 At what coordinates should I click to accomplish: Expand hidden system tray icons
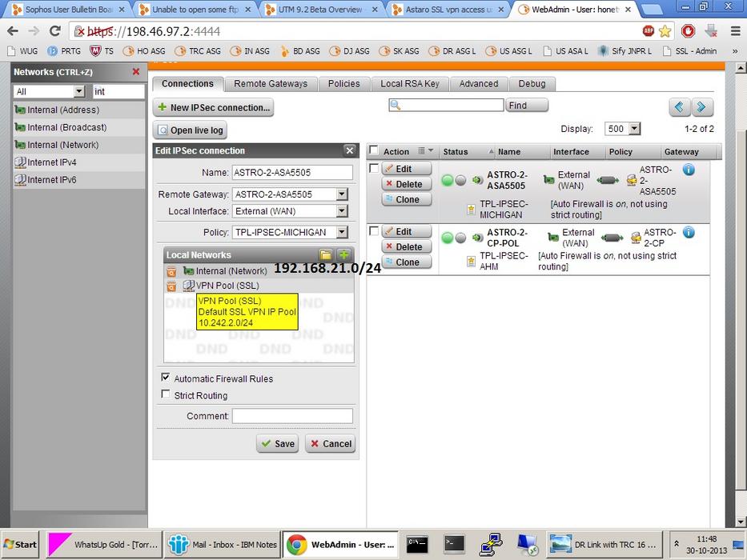[x=676, y=544]
